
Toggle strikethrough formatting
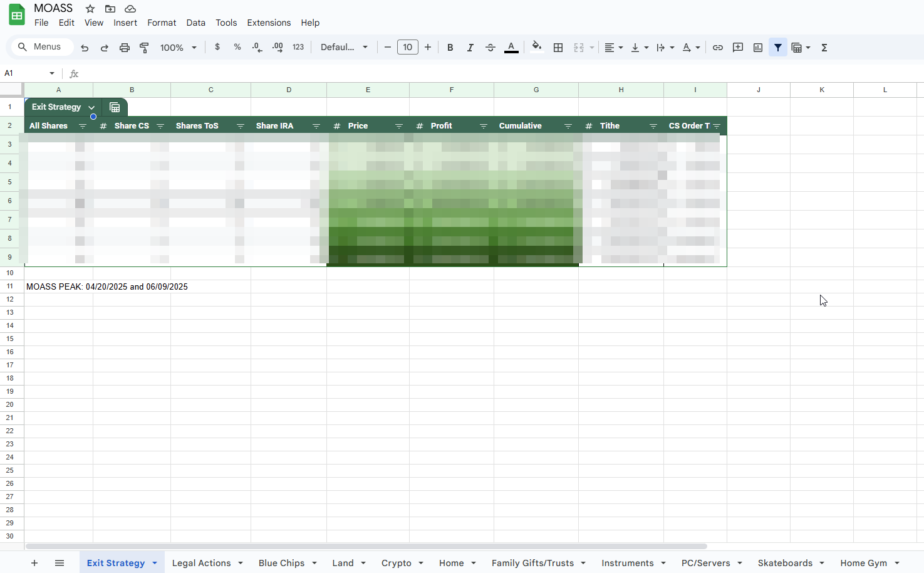coord(491,48)
